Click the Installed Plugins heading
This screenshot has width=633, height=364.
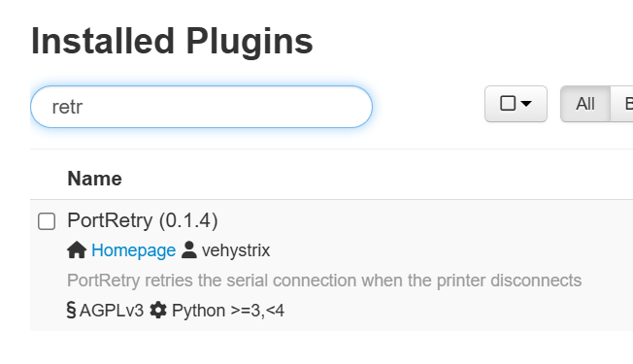coord(172,41)
